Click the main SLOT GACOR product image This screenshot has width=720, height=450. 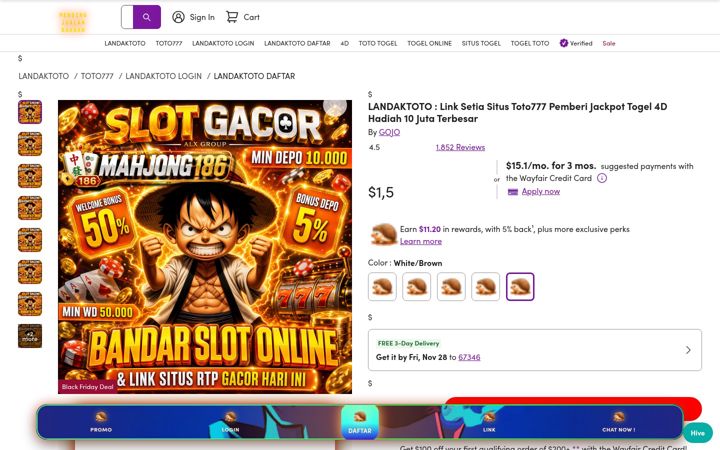tap(205, 247)
